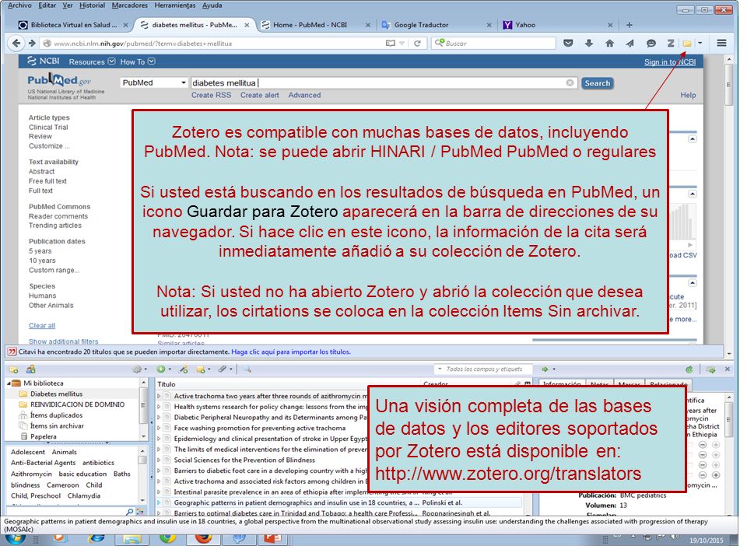This screenshot has width=747, height=560.
Task: Go back with the browser back arrow
Action: [x=16, y=44]
